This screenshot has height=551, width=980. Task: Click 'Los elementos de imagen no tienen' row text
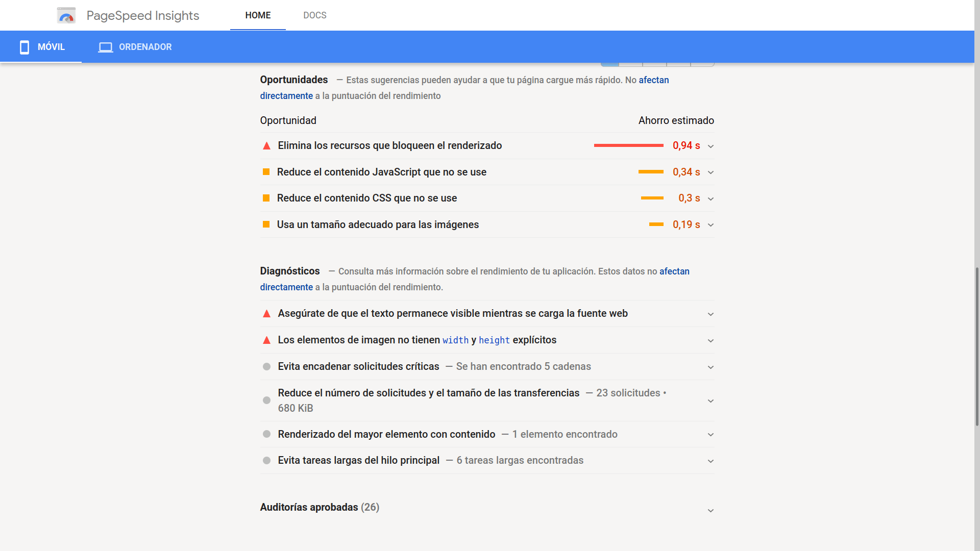click(x=417, y=340)
